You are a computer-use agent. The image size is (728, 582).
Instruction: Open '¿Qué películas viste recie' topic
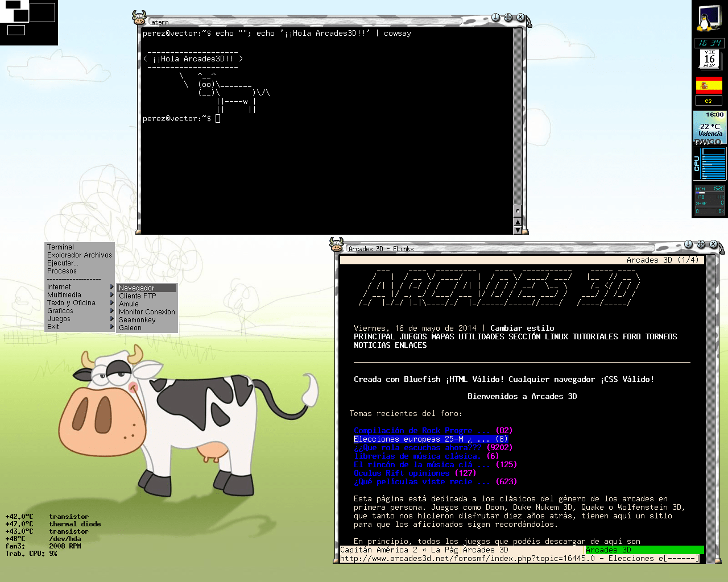[422, 482]
